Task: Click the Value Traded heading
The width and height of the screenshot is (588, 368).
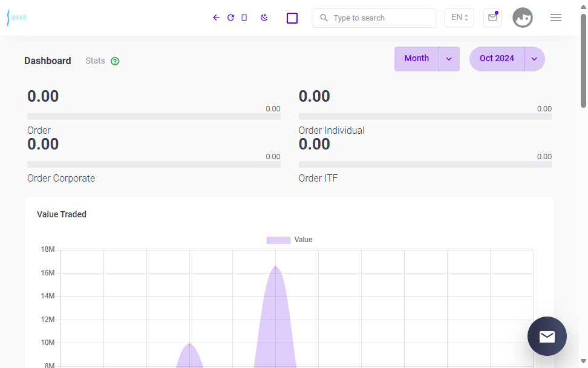Action: [62, 214]
